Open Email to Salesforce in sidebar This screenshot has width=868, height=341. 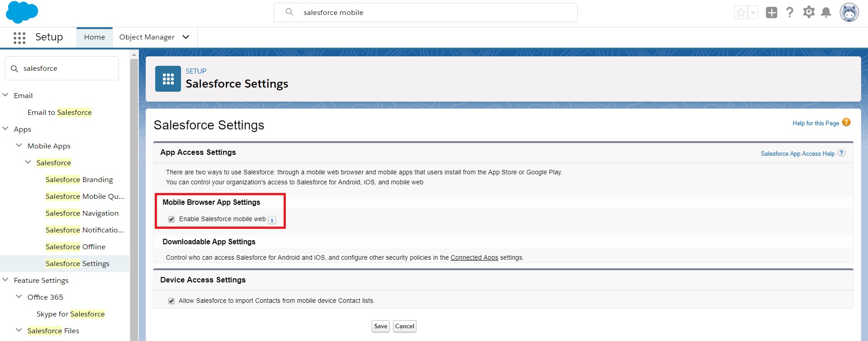(x=59, y=112)
